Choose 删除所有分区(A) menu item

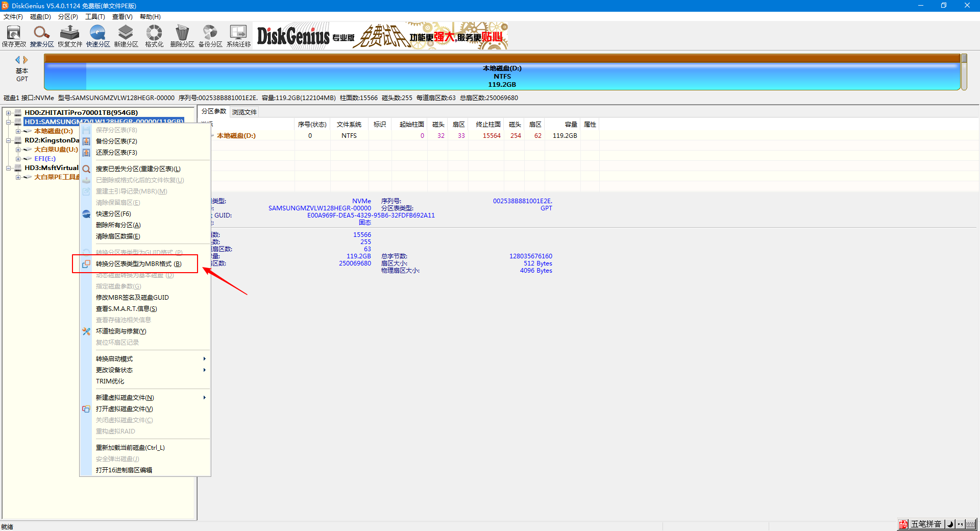(x=145, y=225)
